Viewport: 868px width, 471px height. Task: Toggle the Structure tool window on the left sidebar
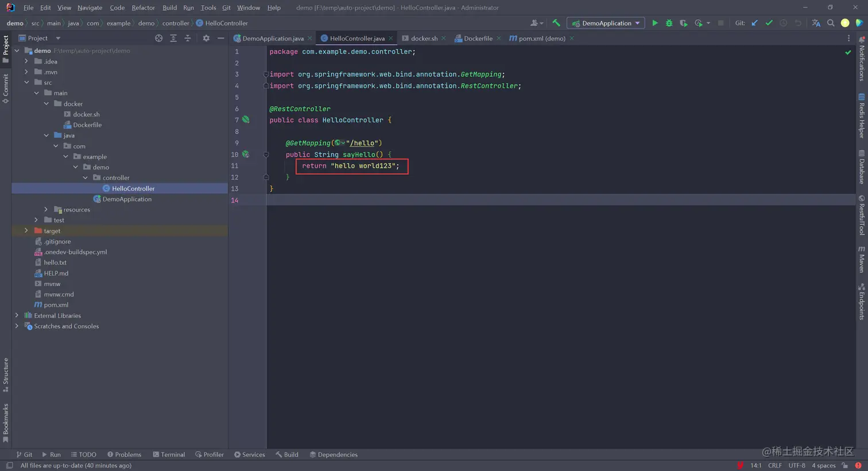[x=6, y=374]
